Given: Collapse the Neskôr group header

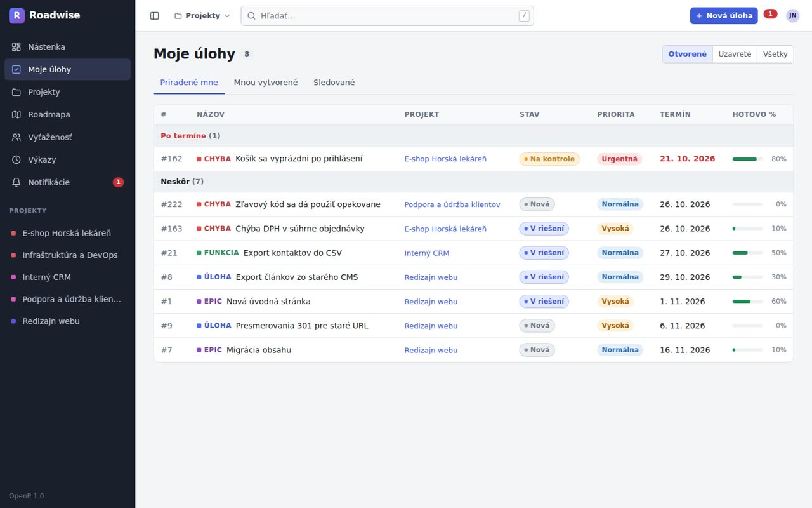Looking at the screenshot, I should [182, 182].
